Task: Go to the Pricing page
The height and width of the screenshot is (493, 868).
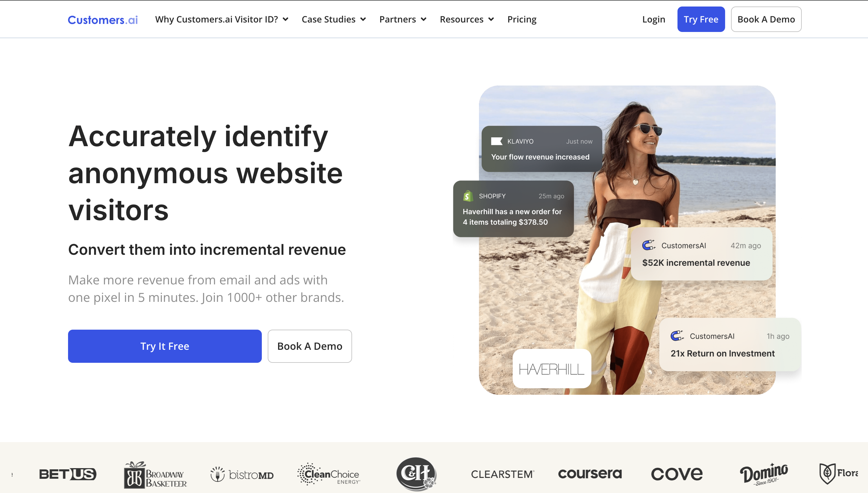Action: [522, 19]
